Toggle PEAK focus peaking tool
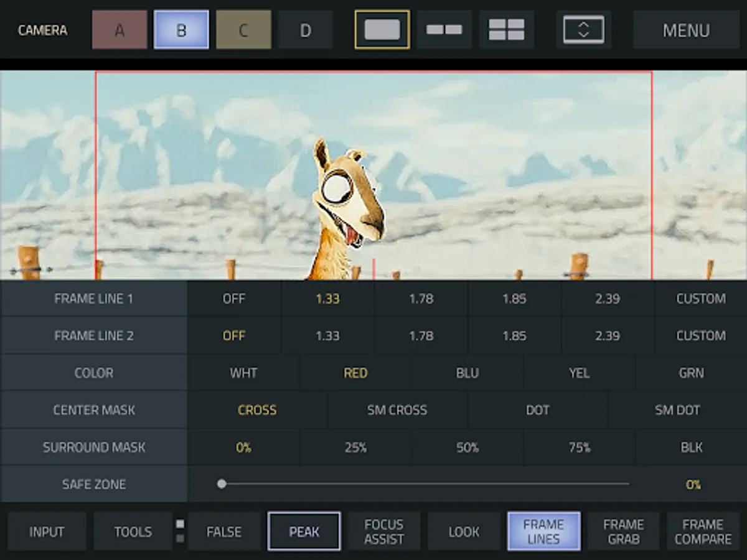747x560 pixels. 304,531
